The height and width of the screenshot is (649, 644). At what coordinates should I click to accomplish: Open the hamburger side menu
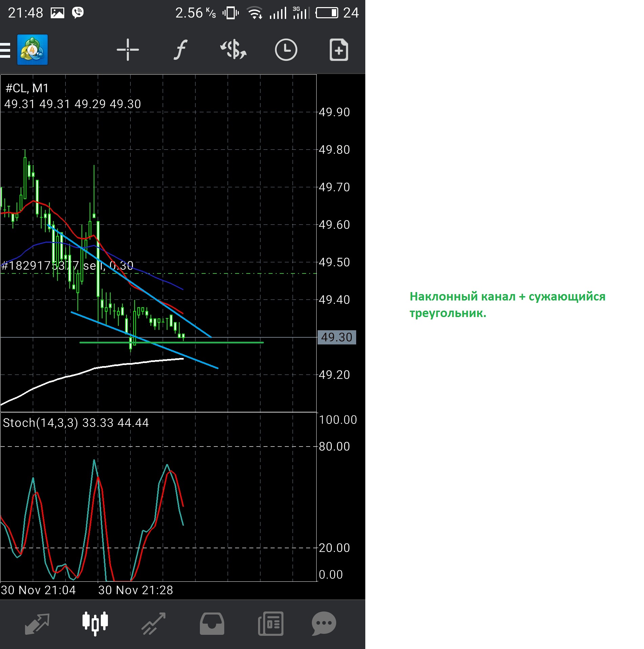5,50
